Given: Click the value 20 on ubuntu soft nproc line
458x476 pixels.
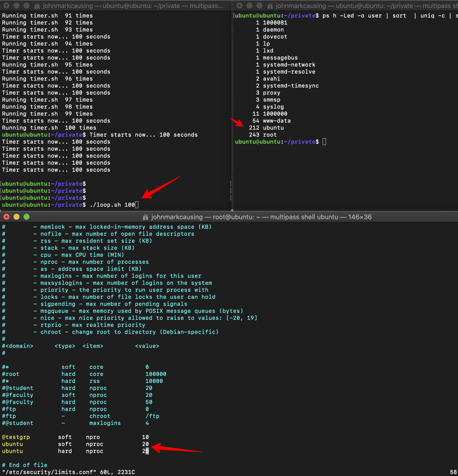Looking at the screenshot, I should pyautogui.click(x=145, y=444).
